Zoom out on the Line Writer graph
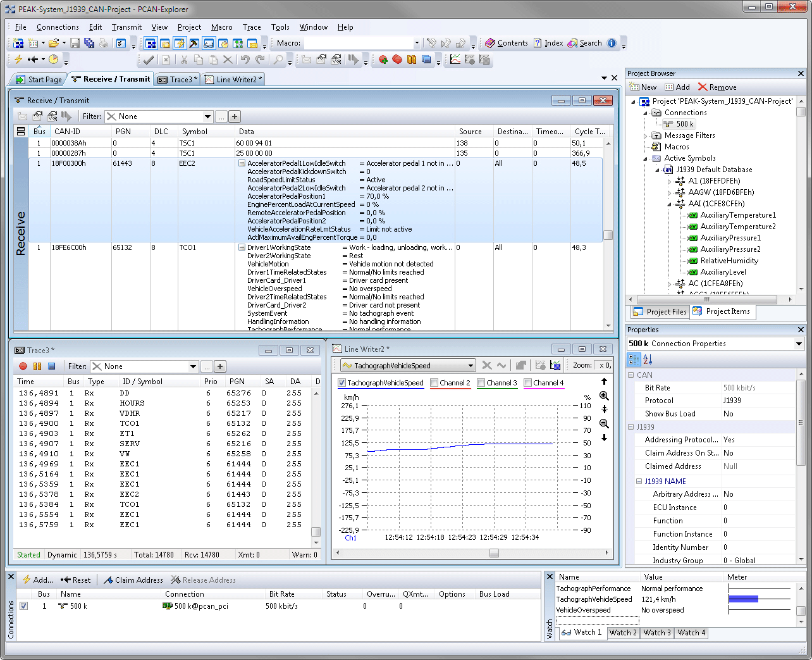The height and width of the screenshot is (660, 812). 604,424
